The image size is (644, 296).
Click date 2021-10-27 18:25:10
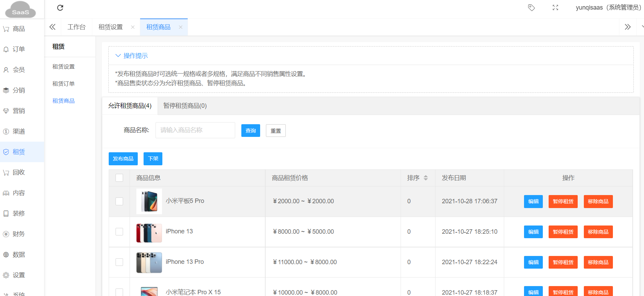(x=470, y=232)
